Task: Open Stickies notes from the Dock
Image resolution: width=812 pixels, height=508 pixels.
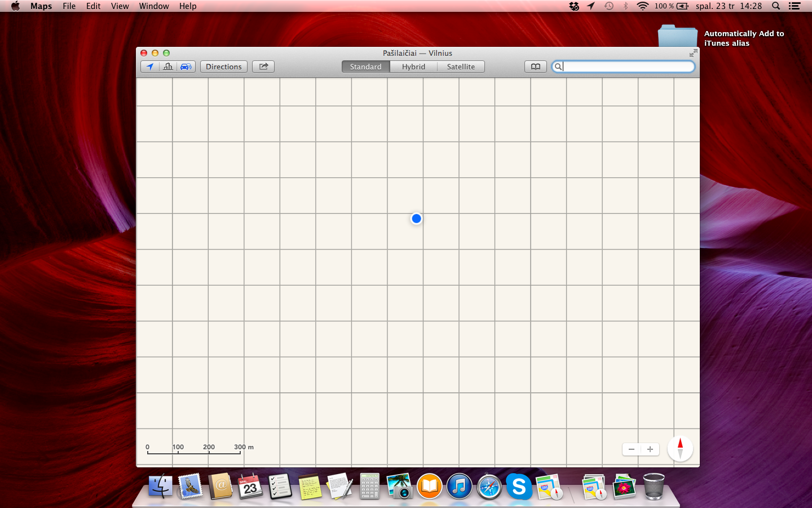Action: pyautogui.click(x=310, y=487)
